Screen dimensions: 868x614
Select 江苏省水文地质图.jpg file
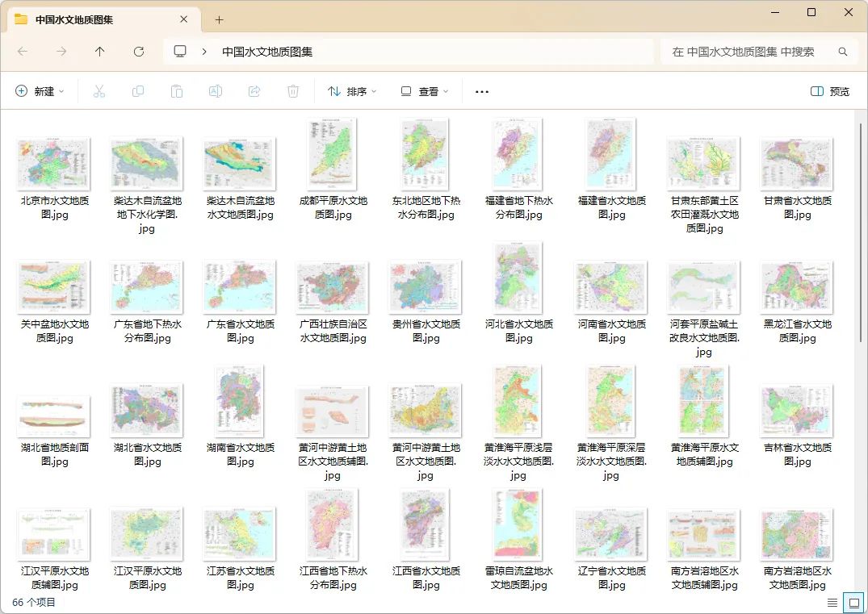[241, 549]
